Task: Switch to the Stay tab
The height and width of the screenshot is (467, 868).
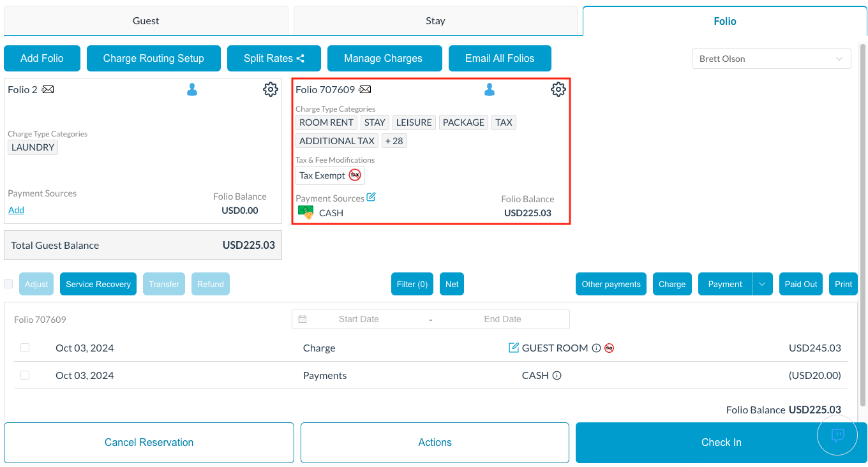Action: point(435,21)
